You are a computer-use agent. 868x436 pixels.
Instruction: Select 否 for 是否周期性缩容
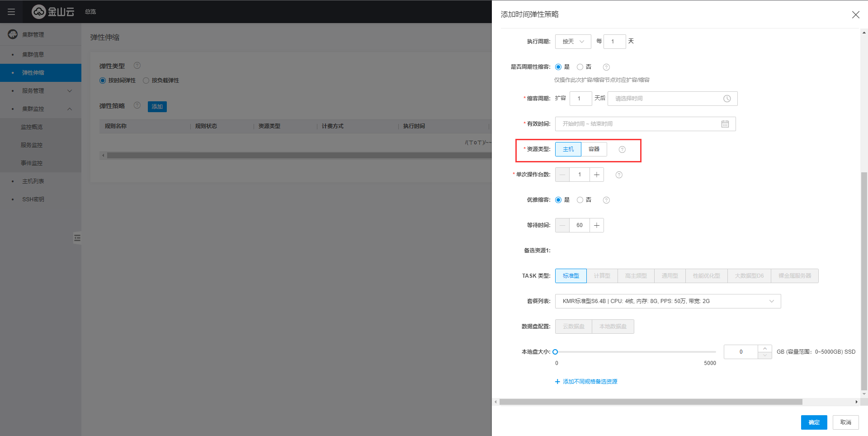point(580,67)
